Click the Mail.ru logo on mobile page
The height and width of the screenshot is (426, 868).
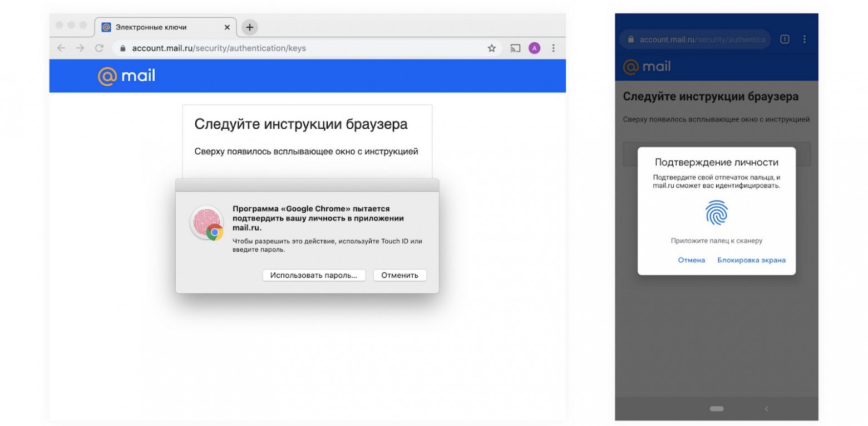(x=647, y=67)
